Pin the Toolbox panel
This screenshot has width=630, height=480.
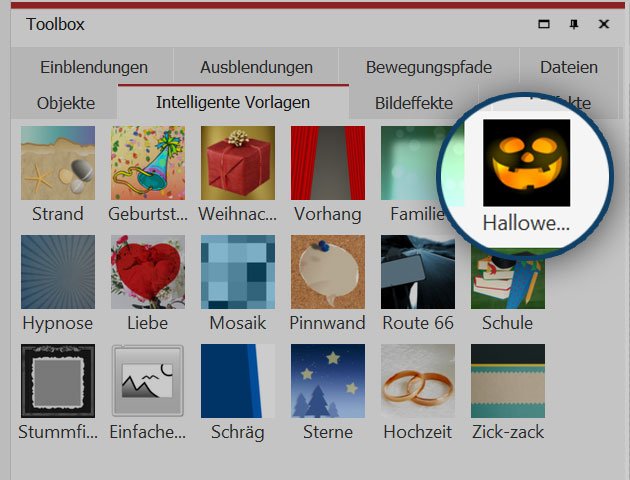574,24
